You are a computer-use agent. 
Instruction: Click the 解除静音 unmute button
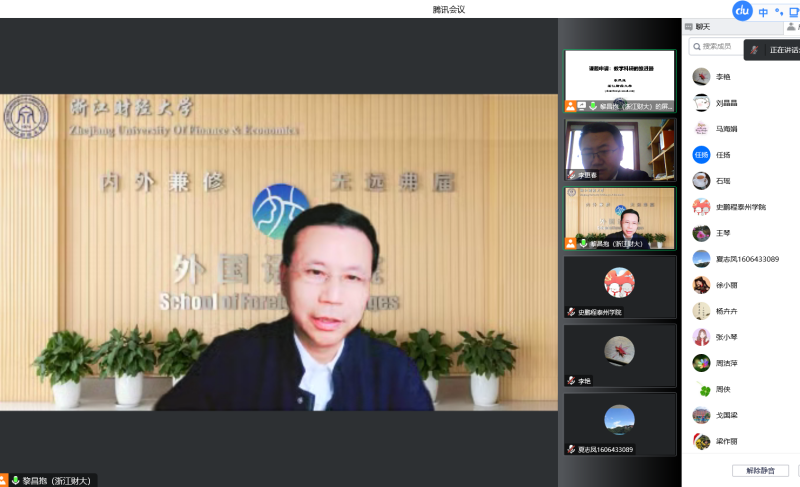(x=760, y=470)
